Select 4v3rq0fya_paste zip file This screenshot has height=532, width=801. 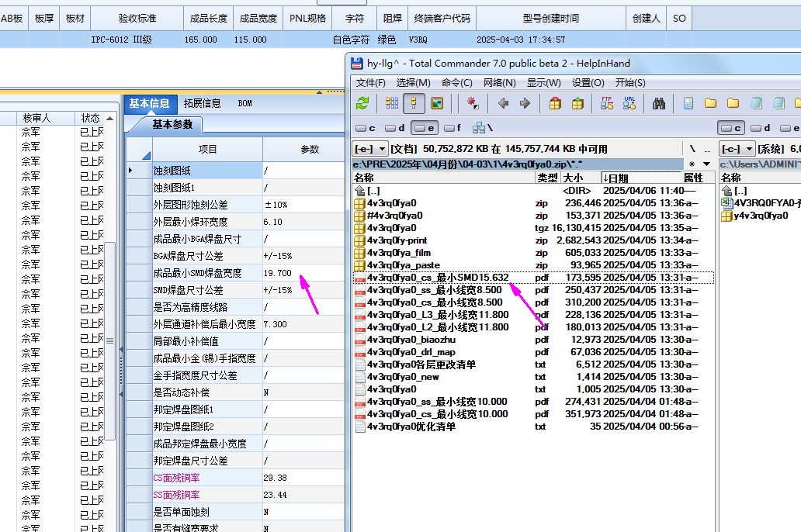coord(532,265)
